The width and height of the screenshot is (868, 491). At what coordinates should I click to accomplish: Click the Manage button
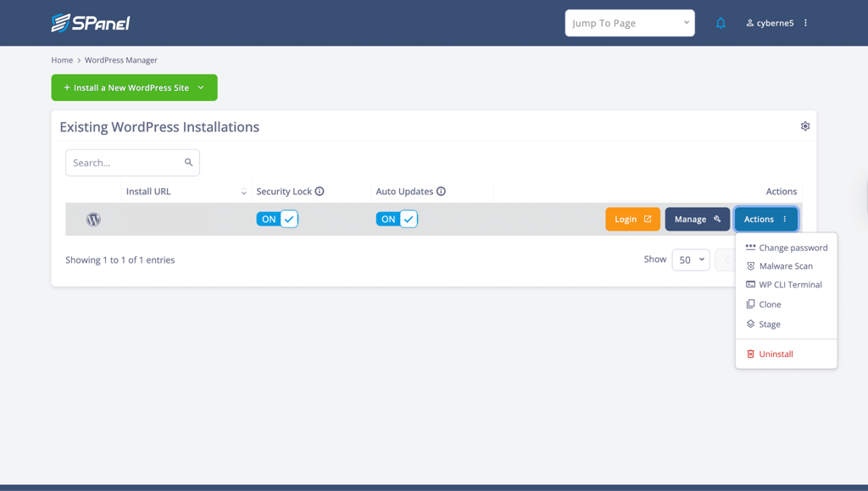698,219
